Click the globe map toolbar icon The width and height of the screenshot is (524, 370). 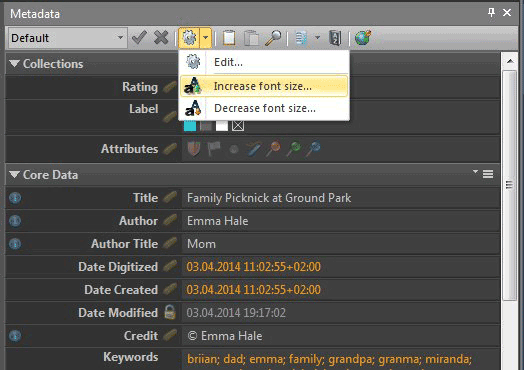[363, 38]
